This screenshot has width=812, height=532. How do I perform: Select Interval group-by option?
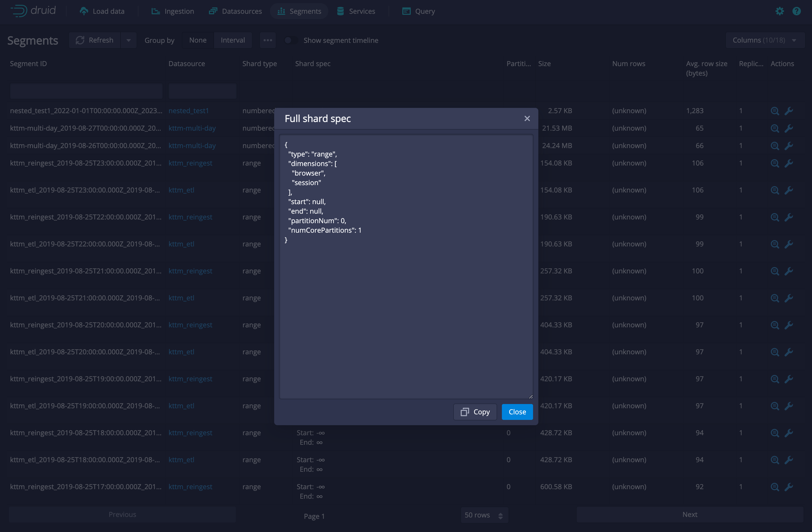(233, 40)
